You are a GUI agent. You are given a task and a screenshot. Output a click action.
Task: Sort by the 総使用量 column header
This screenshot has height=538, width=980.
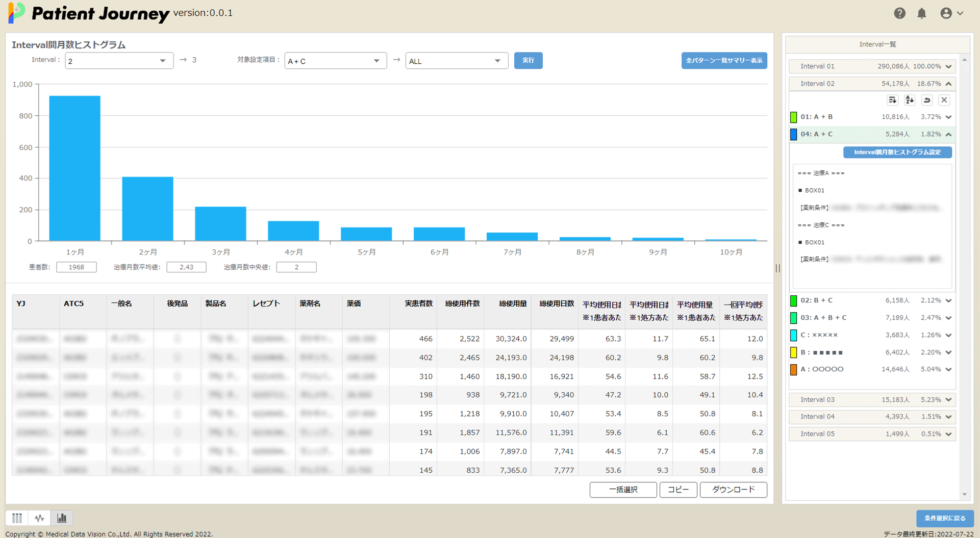pyautogui.click(x=507, y=311)
